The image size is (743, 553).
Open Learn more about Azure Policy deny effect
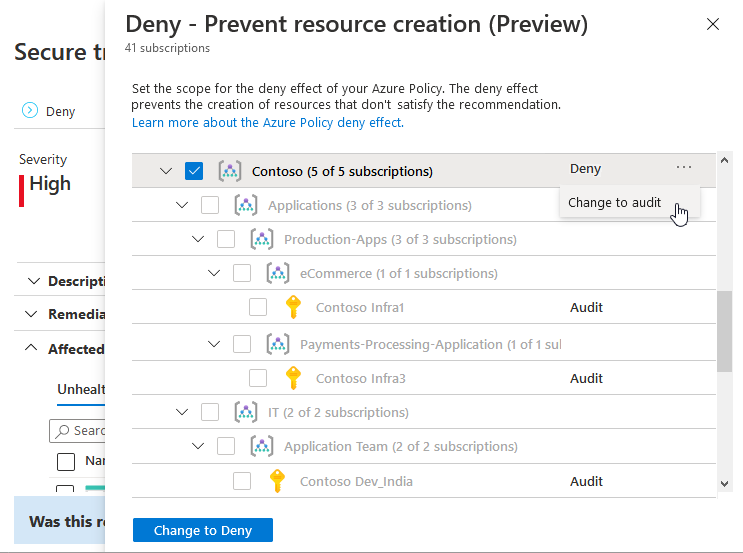click(268, 123)
